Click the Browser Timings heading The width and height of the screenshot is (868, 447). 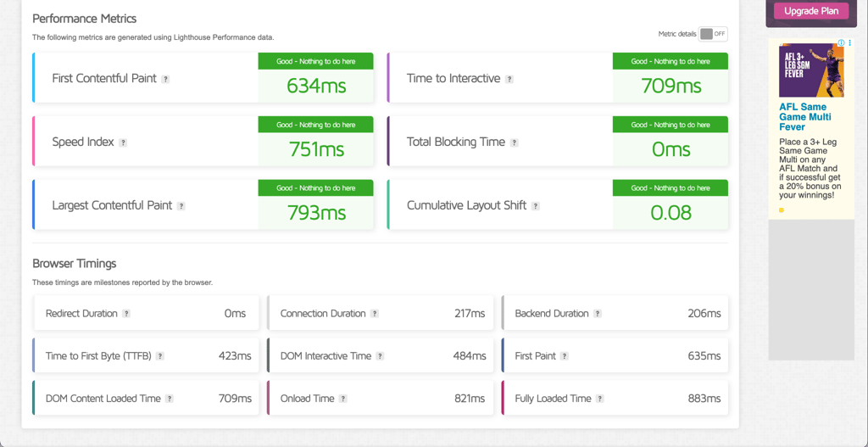pyautogui.click(x=75, y=264)
